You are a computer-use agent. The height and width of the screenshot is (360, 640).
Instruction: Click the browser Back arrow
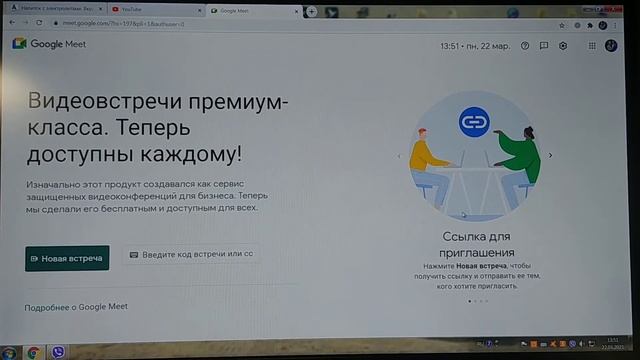click(x=12, y=23)
